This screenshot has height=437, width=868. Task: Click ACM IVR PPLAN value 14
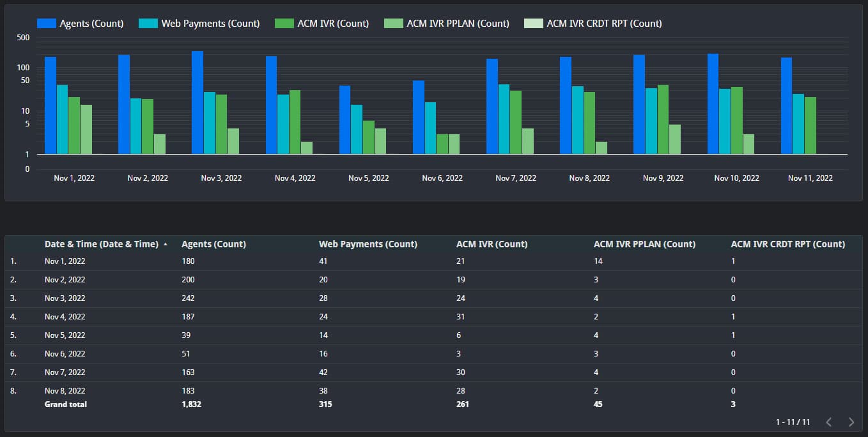coord(598,261)
